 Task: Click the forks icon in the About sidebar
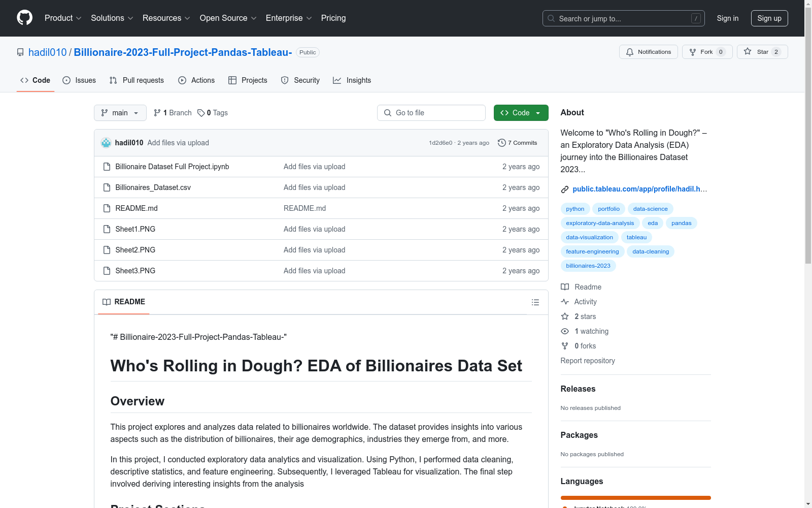coord(565,346)
